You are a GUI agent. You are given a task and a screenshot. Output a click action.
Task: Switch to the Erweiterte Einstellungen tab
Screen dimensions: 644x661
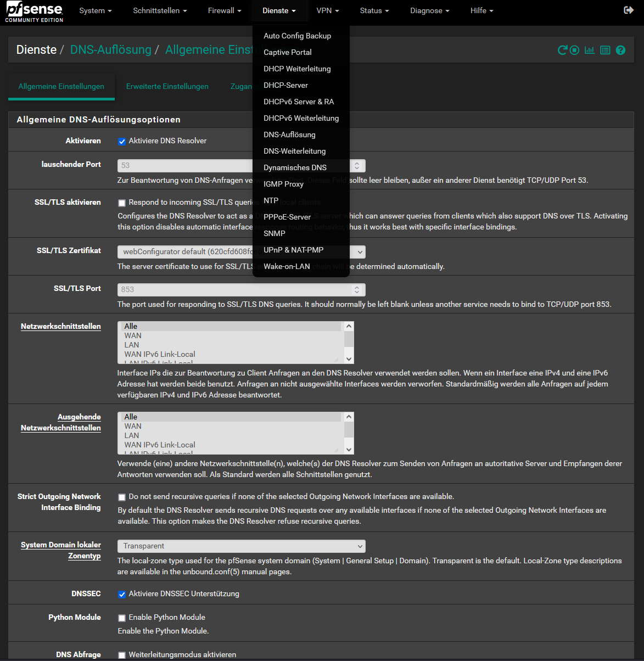167,87
